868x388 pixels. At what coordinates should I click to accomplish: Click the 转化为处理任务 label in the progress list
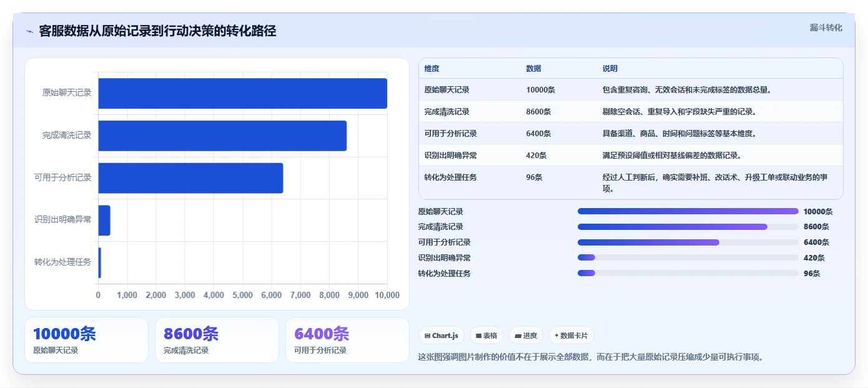click(445, 273)
